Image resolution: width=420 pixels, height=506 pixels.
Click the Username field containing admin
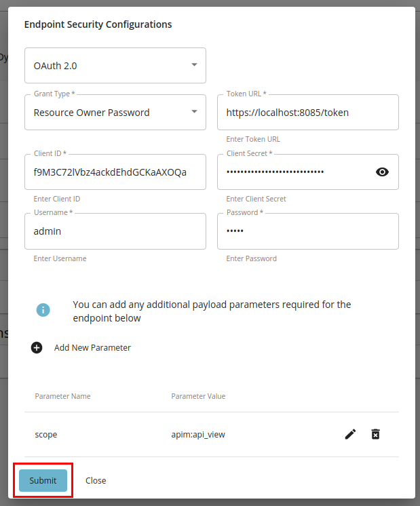[115, 231]
